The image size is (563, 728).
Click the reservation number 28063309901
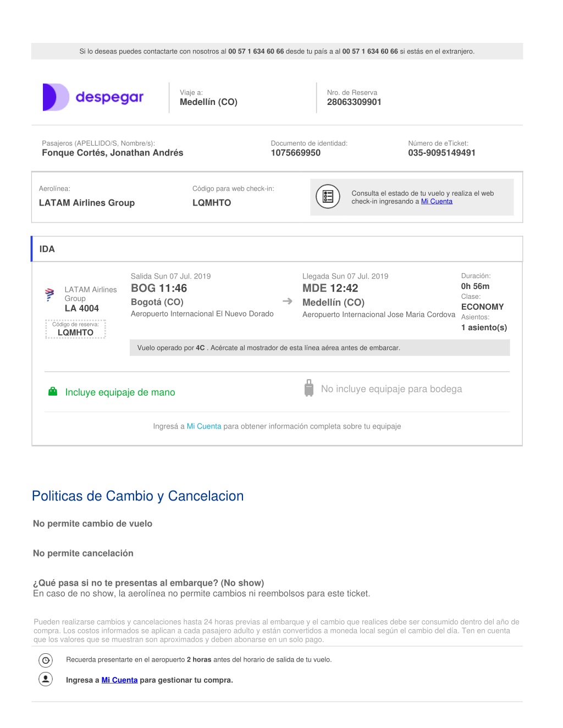click(x=354, y=102)
